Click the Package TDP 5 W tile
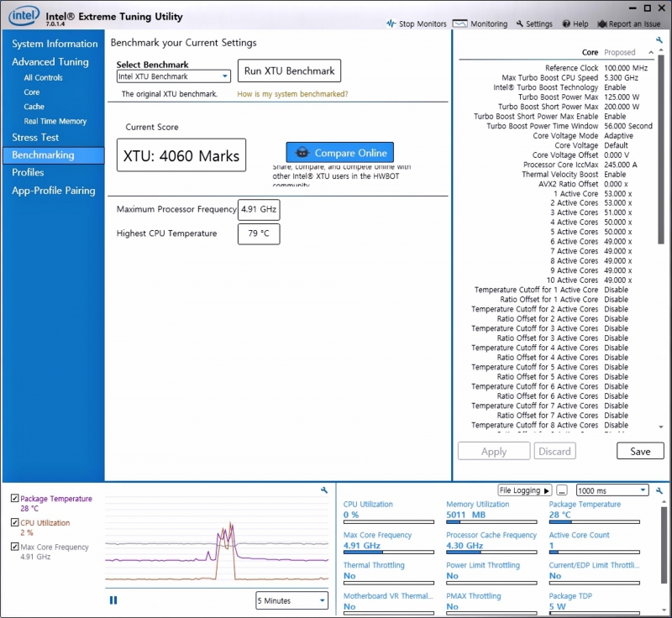This screenshot has height=618, width=672. 594,603
